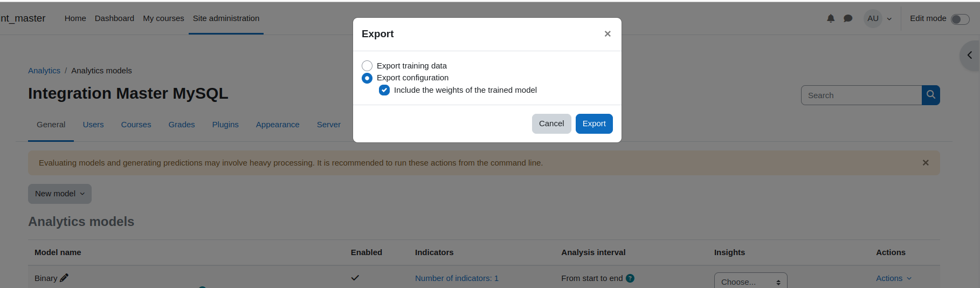Toggle the Edit mode switch
The height and width of the screenshot is (288, 980).
960,19
